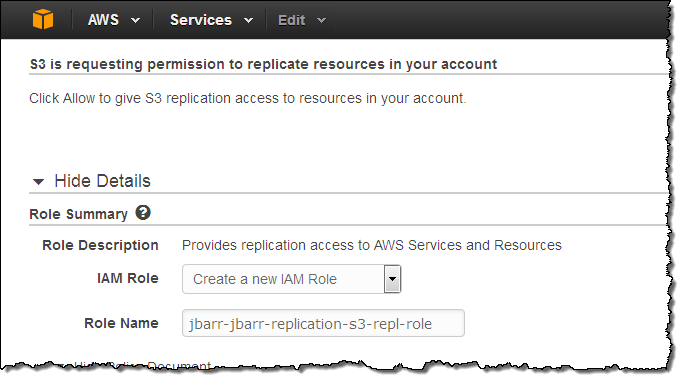Click the Hide Details text link

[102, 181]
